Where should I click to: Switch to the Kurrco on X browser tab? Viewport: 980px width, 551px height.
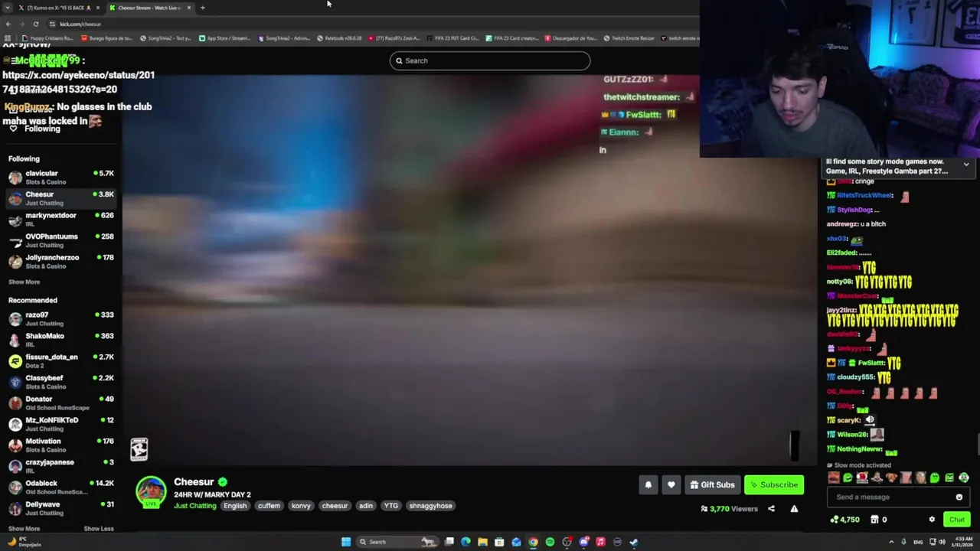[x=59, y=8]
